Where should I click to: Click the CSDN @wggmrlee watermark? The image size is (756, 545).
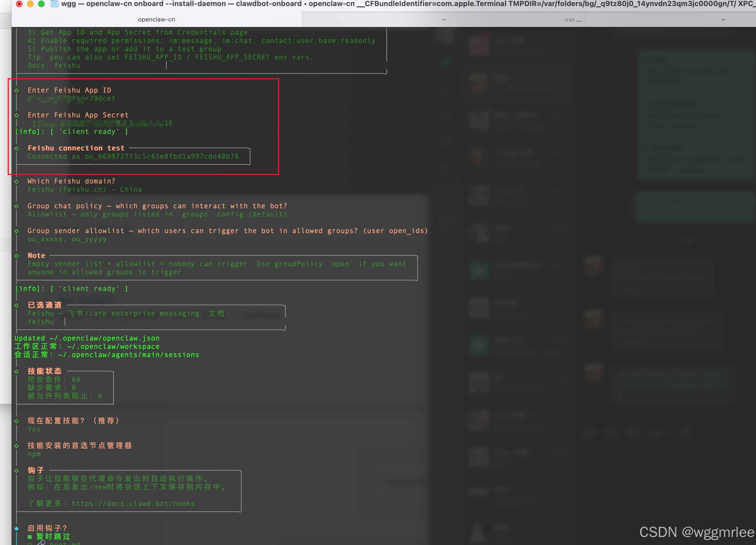point(696,532)
